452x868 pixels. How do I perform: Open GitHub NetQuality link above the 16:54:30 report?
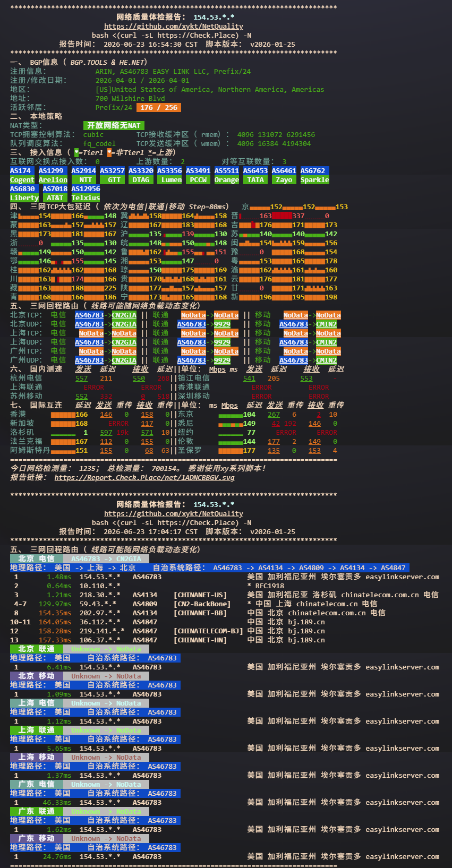click(174, 26)
